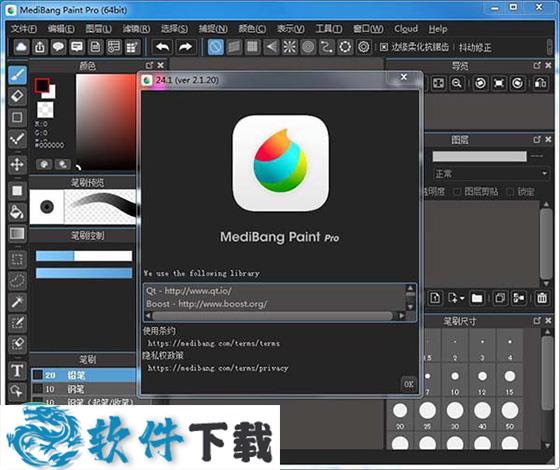Toggle the 图层剪贴 clipping checkbox
Image resolution: width=560 pixels, height=470 pixels.
coord(457,192)
